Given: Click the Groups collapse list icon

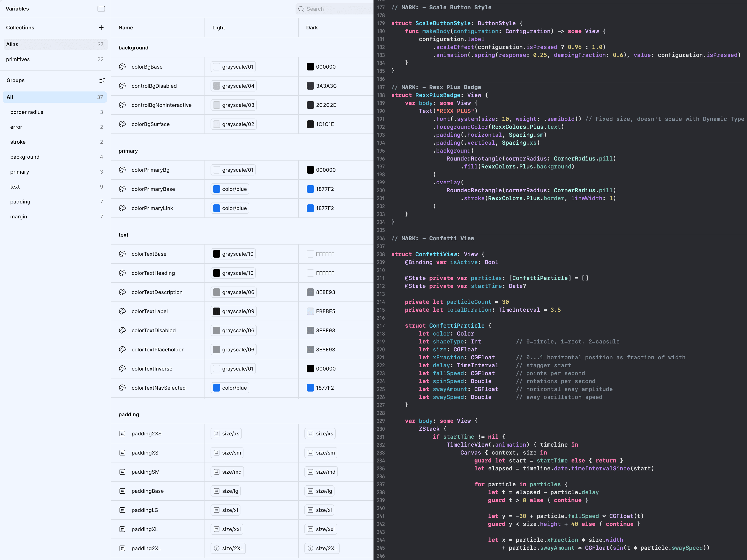Looking at the screenshot, I should (x=102, y=80).
